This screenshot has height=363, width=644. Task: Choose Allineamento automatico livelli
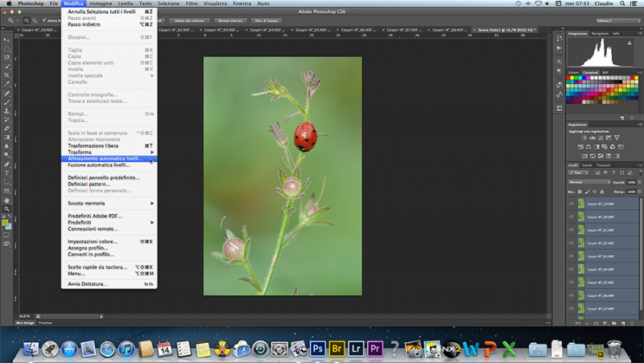coord(109,159)
